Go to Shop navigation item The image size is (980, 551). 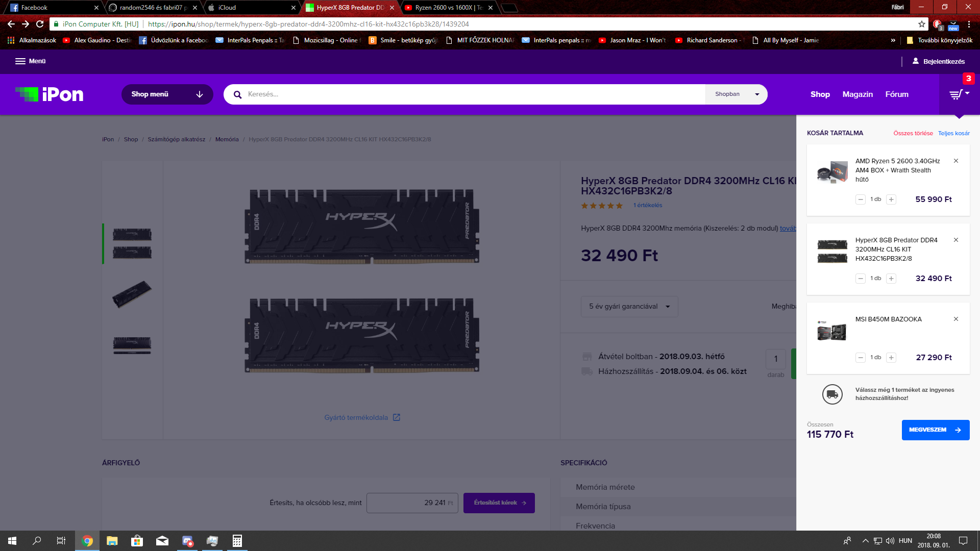pos(820,94)
